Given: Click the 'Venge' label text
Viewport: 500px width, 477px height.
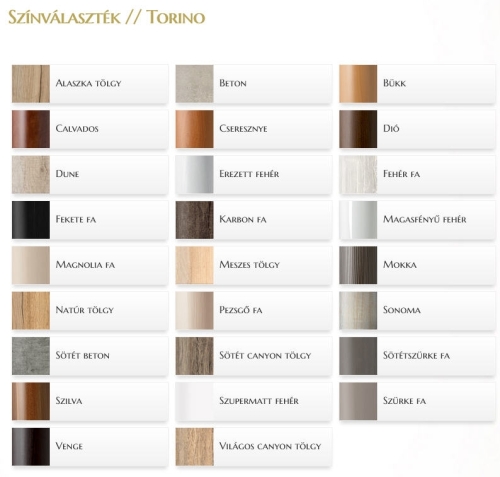Looking at the screenshot, I should [69, 446].
